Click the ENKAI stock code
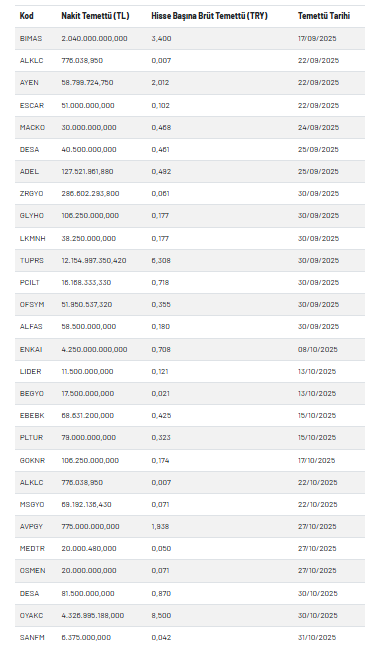The height and width of the screenshot is (658, 366). click(x=31, y=349)
